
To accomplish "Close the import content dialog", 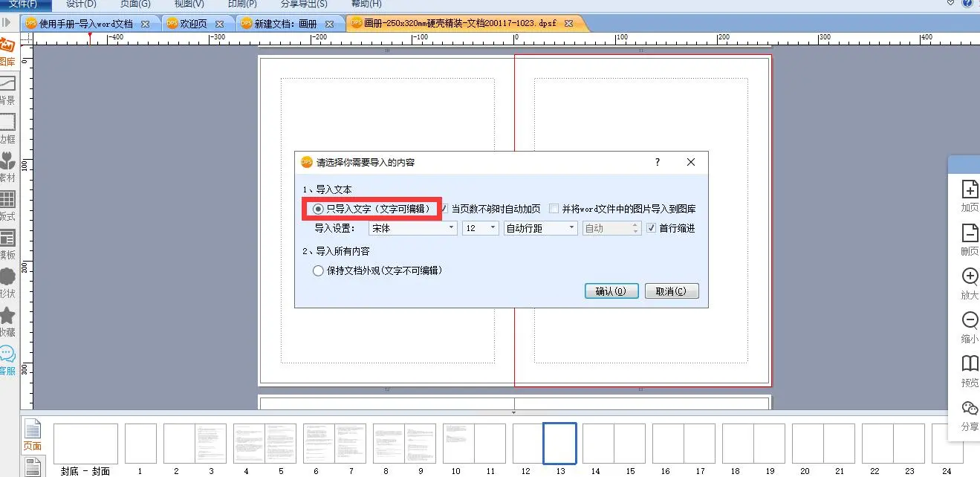I will point(691,162).
